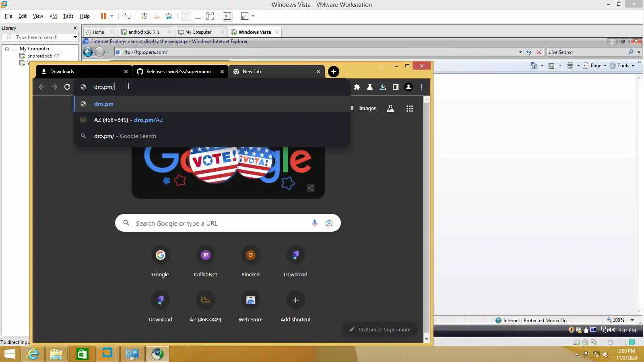Image resolution: width=644 pixels, height=362 pixels.
Task: Open the Google apps grid
Action: 410,109
